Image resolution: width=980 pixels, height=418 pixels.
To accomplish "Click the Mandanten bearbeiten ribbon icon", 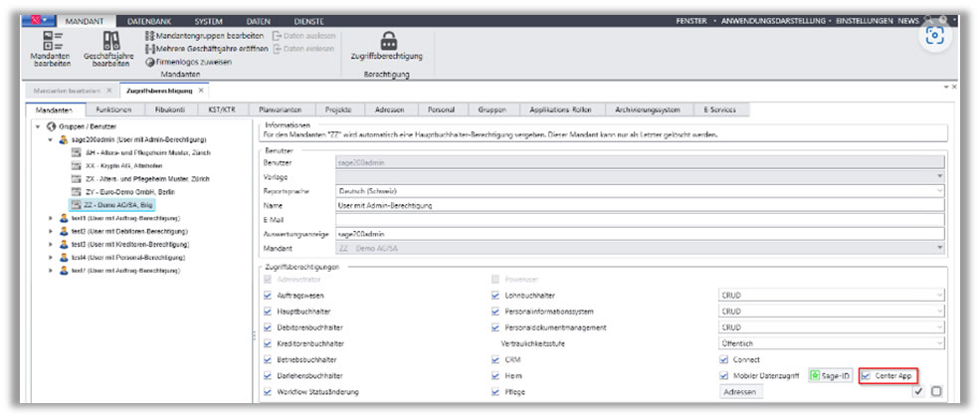I will (x=51, y=41).
